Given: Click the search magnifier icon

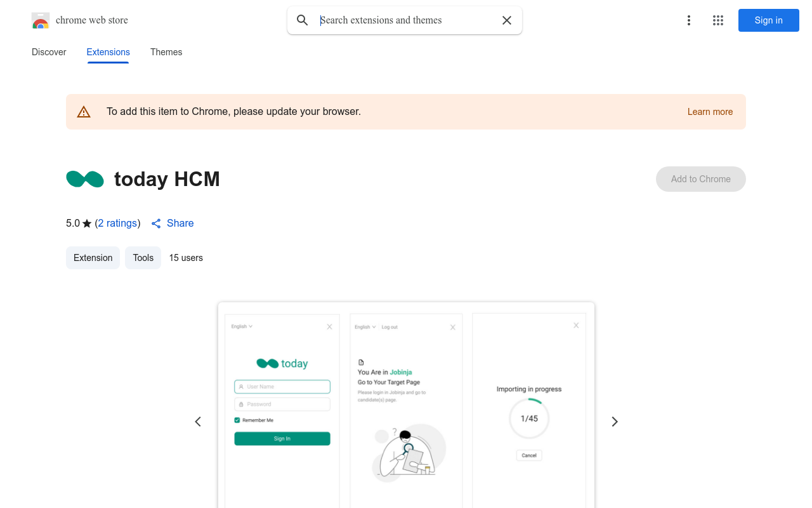Looking at the screenshot, I should [x=303, y=20].
